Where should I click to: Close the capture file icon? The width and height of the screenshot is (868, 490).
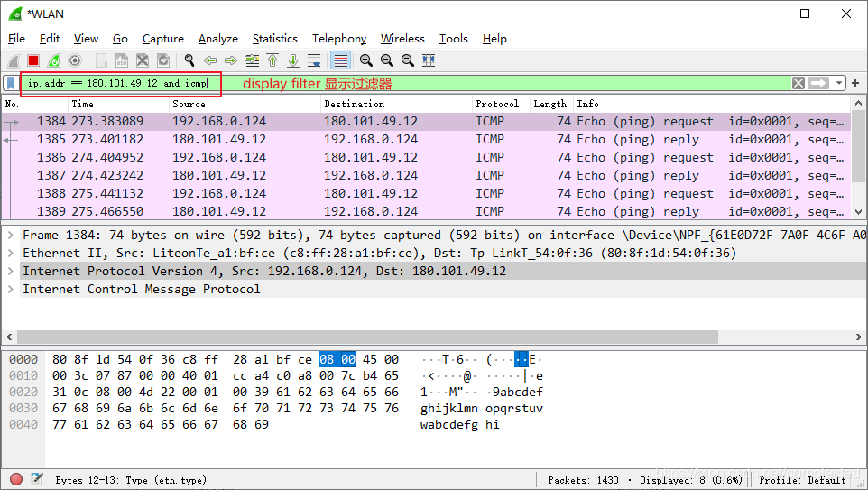coord(143,60)
